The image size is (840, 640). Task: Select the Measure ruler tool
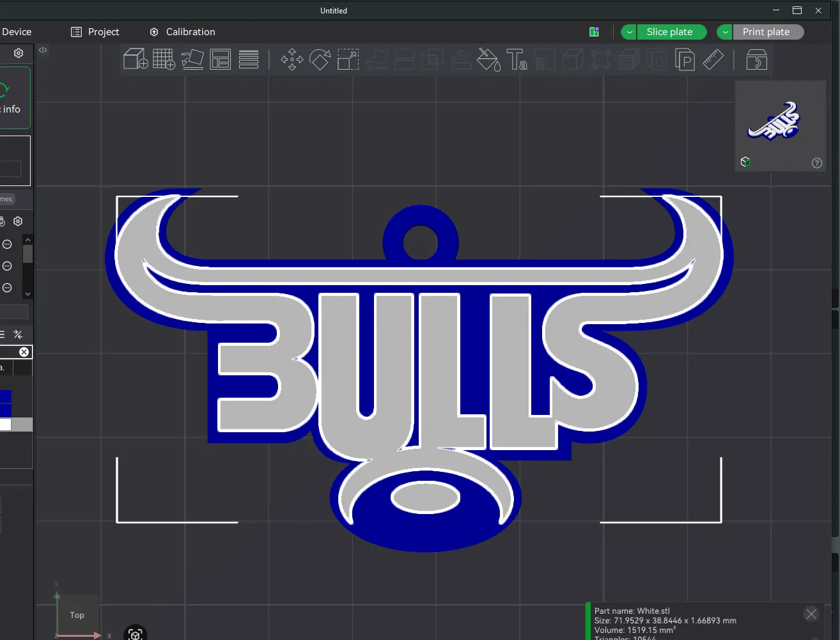(x=713, y=59)
